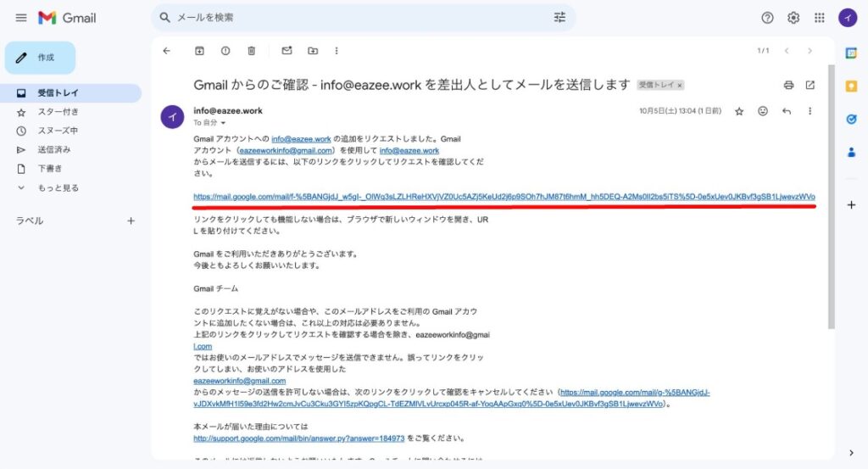Open support.google.com answer link
The width and height of the screenshot is (868, 469).
click(299, 438)
